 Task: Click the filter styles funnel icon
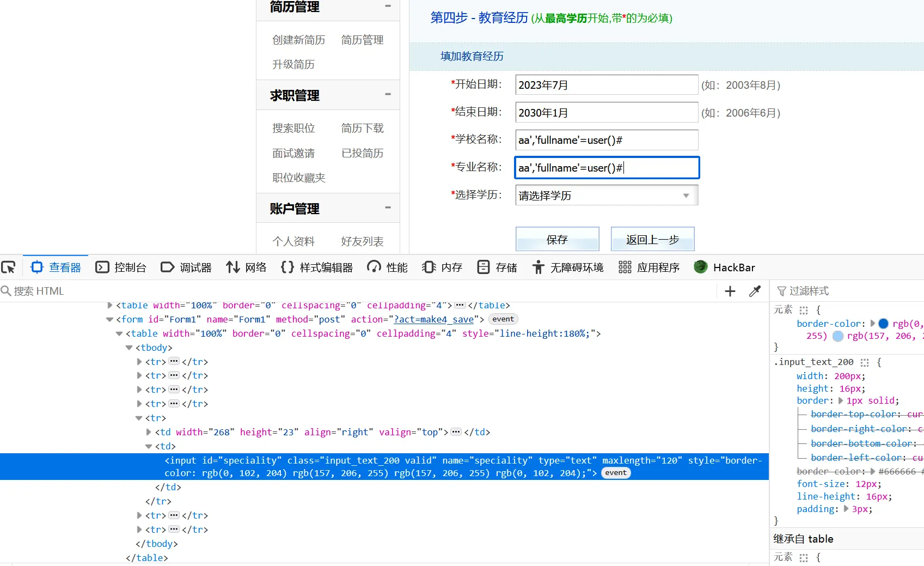pos(781,291)
